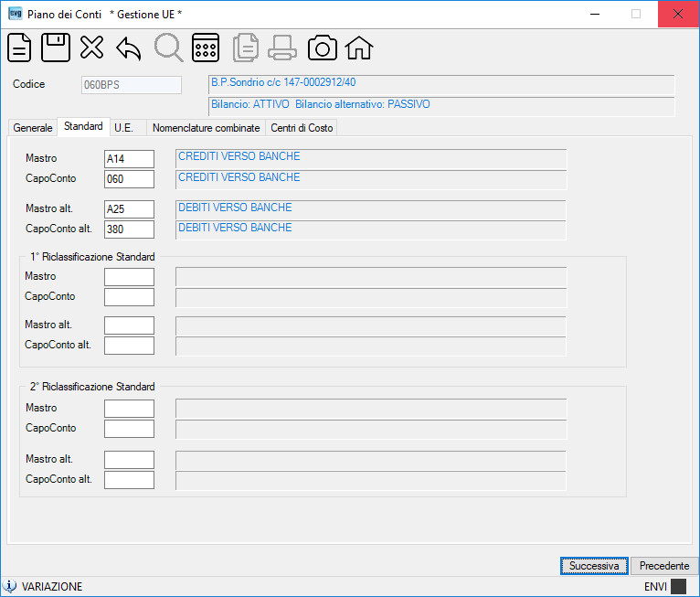Open the calculator keypad icon
Image resolution: width=700 pixels, height=597 pixels.
[x=206, y=48]
